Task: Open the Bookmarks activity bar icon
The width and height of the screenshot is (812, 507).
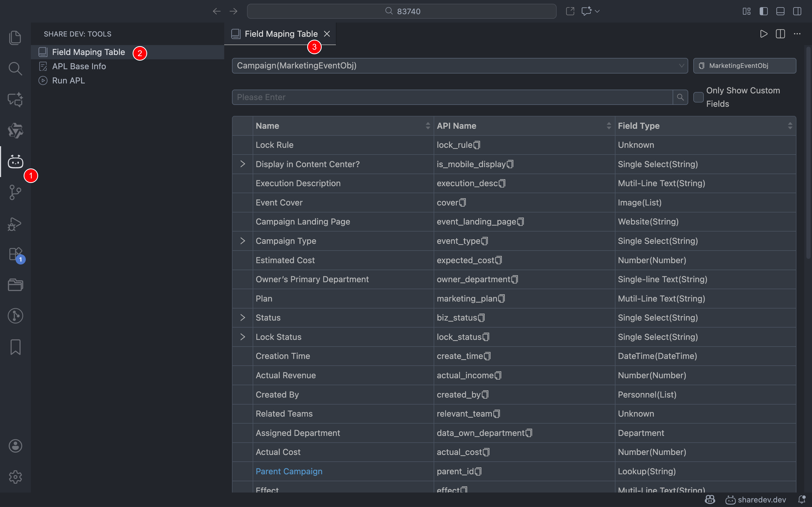Action: pos(15,347)
